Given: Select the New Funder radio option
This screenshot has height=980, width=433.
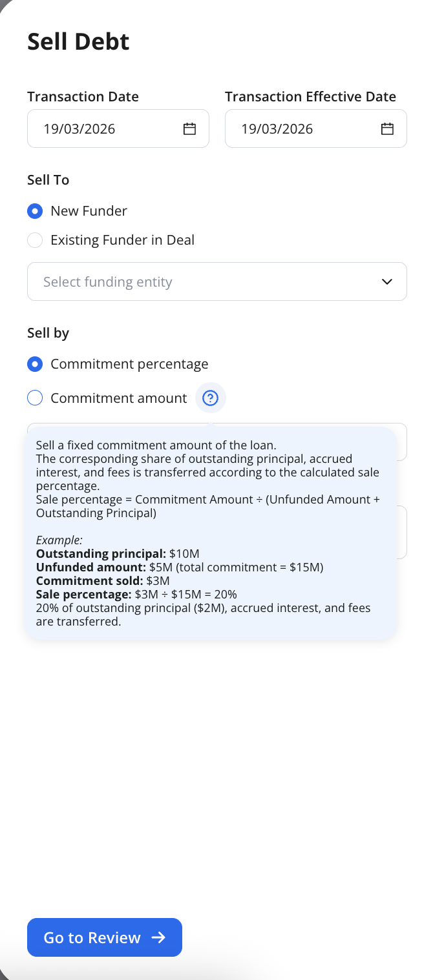Looking at the screenshot, I should pyautogui.click(x=35, y=211).
